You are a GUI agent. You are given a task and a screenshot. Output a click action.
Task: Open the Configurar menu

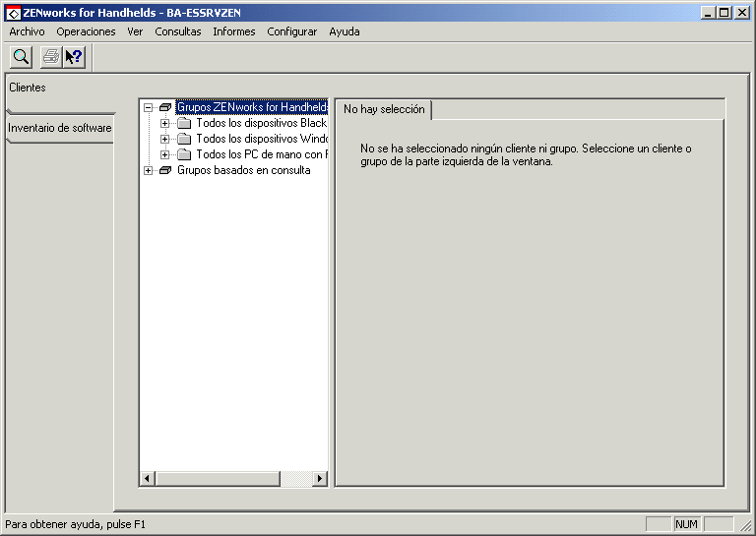pyautogui.click(x=291, y=31)
